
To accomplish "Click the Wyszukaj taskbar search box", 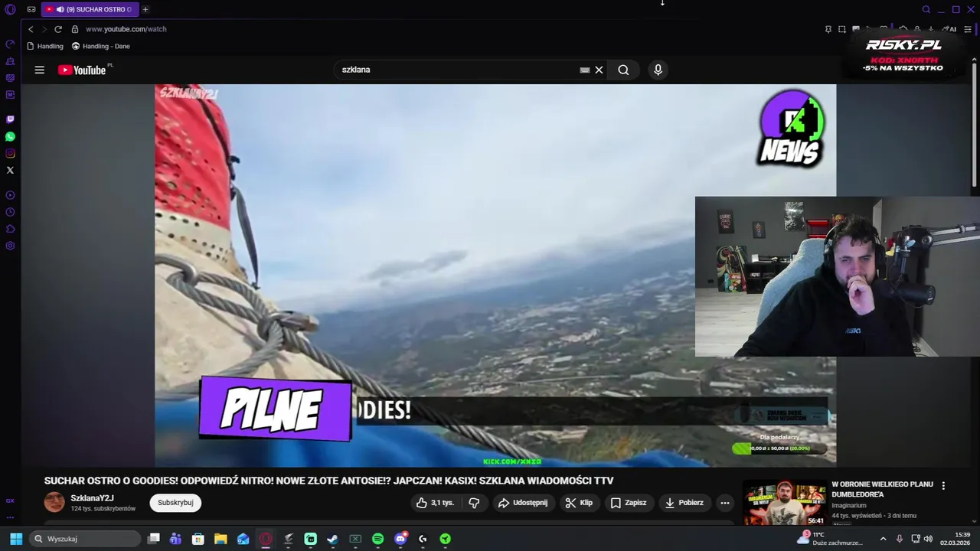I will (85, 539).
